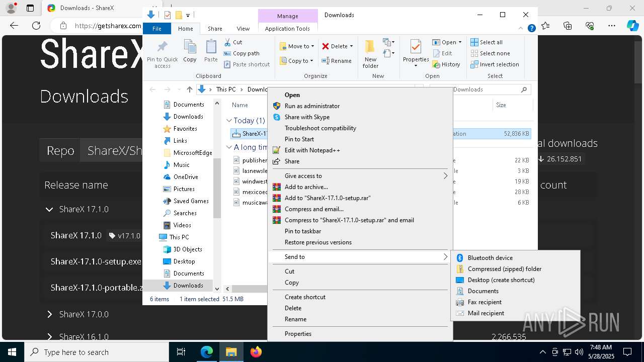The width and height of the screenshot is (644, 362).
Task: Open File Explorer from the taskbar
Action: [x=231, y=352]
